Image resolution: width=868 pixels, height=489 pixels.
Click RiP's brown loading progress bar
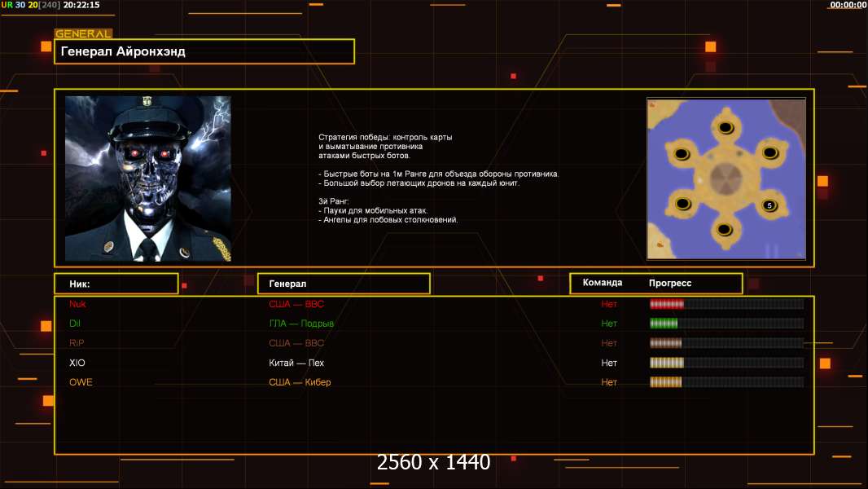(x=727, y=343)
